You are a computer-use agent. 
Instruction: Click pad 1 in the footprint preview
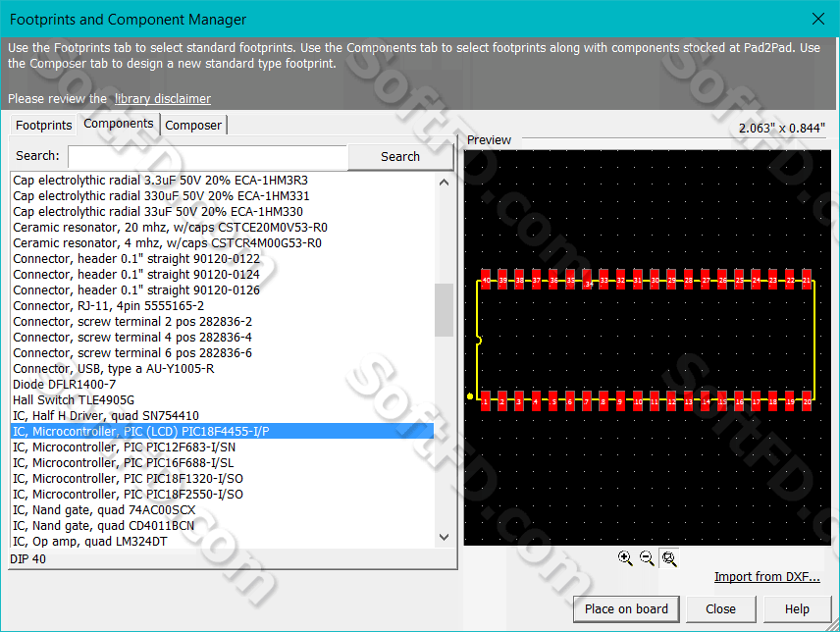point(486,400)
